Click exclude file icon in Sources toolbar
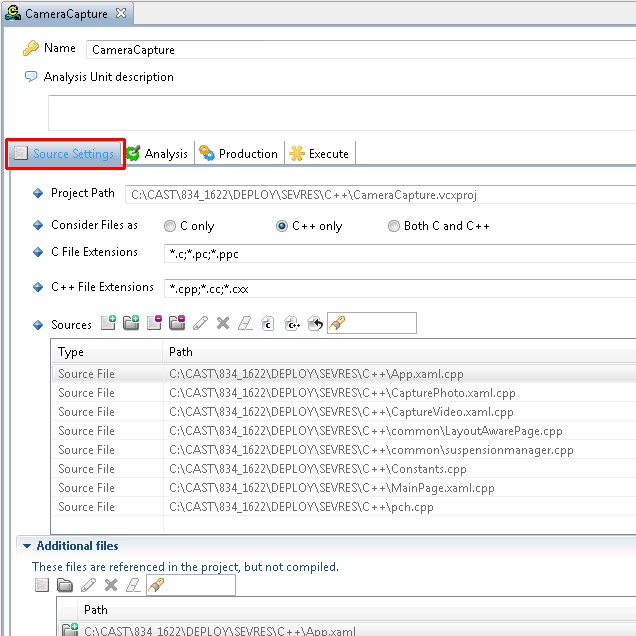636x636 pixels. coord(154,323)
